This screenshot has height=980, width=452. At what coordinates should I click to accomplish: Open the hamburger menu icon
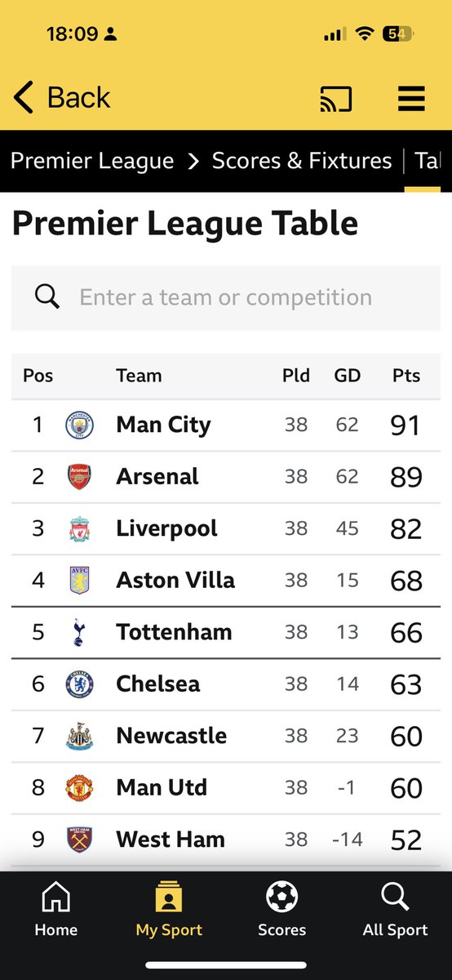point(411,98)
